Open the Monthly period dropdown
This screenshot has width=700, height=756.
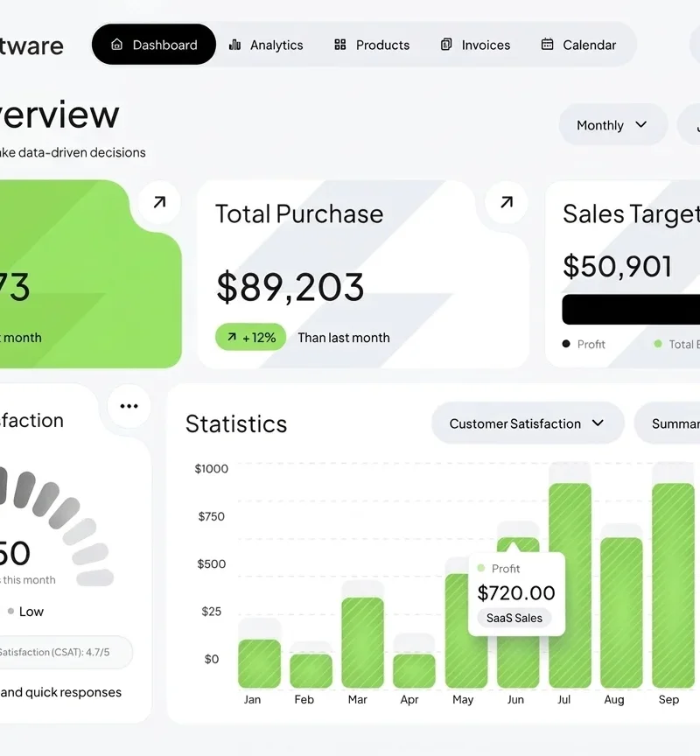(613, 125)
